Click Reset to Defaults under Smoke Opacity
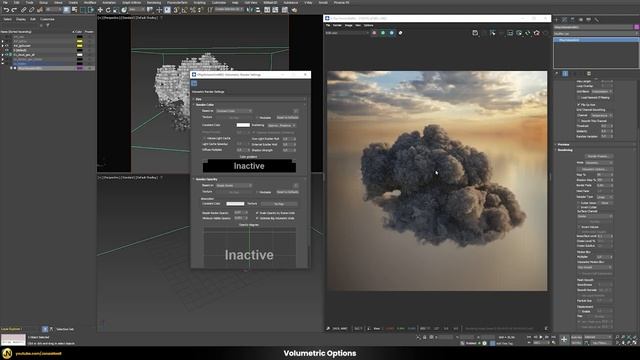Viewport: 640px width, 360px height. coord(287,192)
